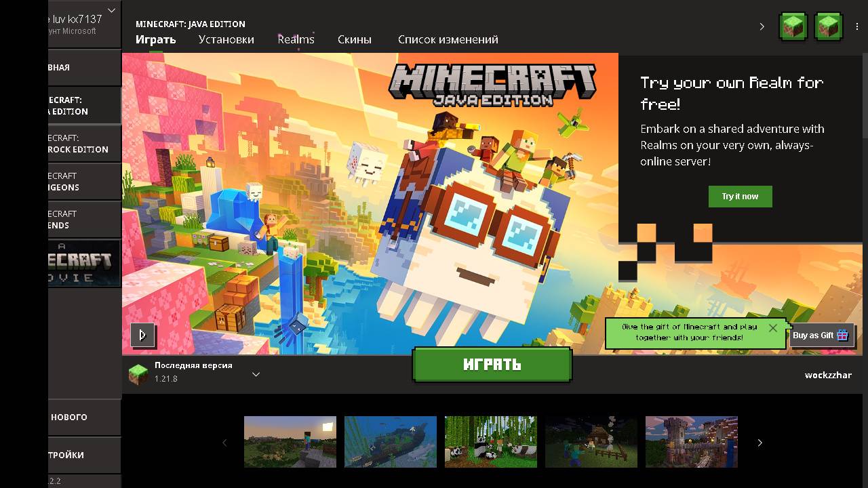The image size is (868, 488).
Task: Open the sunset landscape screenshot thumbnail
Action: point(290,442)
